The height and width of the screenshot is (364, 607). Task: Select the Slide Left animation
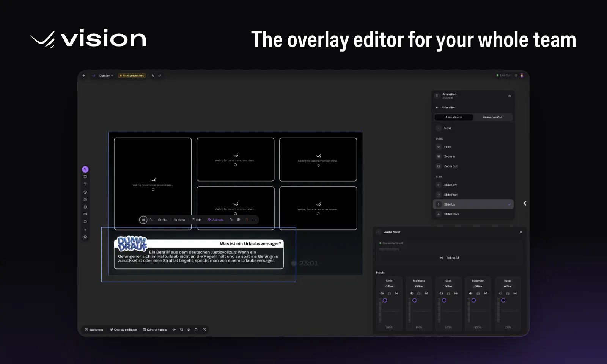(x=473, y=185)
